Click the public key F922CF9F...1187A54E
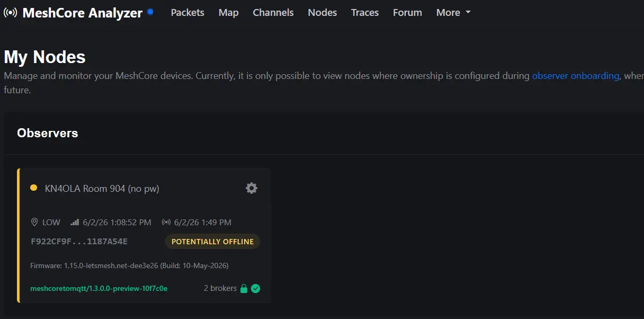The height and width of the screenshot is (319, 644). click(x=79, y=242)
